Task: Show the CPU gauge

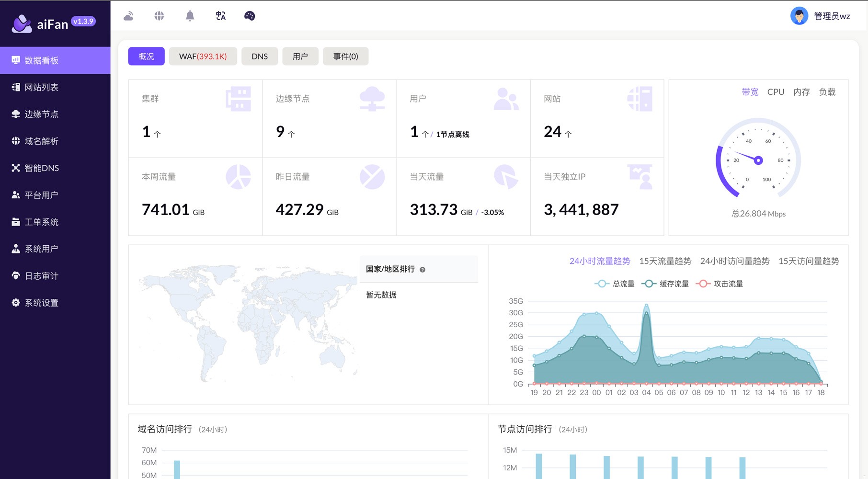Action: (x=776, y=92)
